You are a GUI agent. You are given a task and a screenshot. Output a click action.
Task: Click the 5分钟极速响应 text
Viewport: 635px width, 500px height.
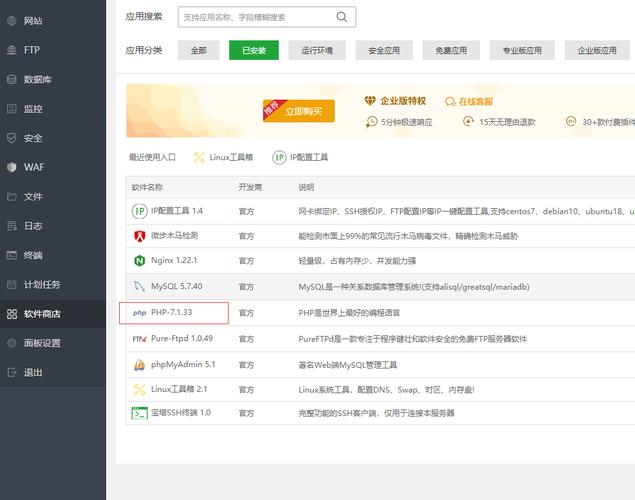pos(407,122)
